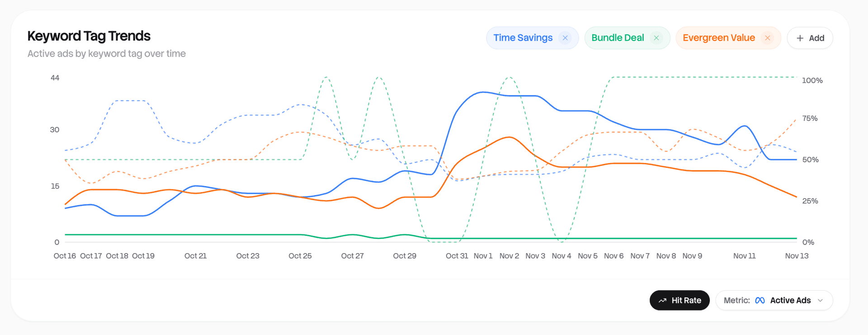Dismiss the Bundle Deal tag with its × icon
Screen dimensions: 868x335
click(x=656, y=38)
